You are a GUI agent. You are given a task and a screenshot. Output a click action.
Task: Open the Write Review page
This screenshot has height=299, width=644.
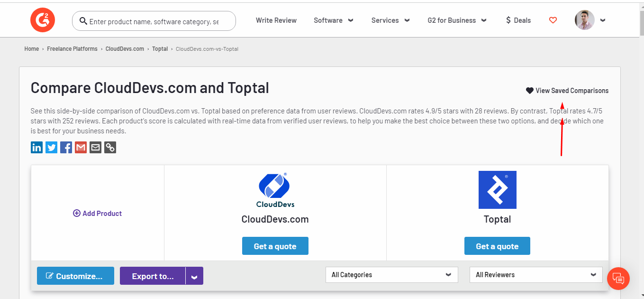point(276,20)
